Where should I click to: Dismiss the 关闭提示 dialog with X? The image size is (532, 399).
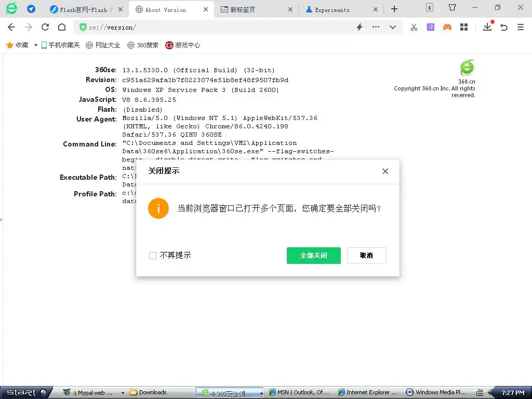click(x=385, y=171)
